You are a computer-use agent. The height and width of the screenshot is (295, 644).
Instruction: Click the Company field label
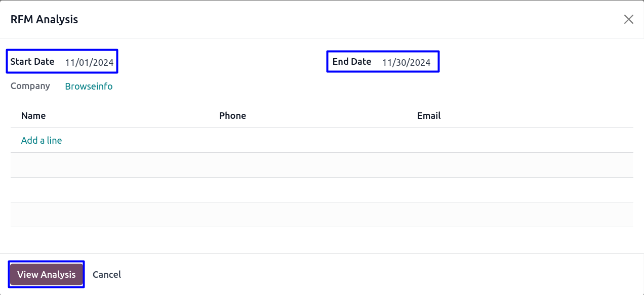(30, 86)
